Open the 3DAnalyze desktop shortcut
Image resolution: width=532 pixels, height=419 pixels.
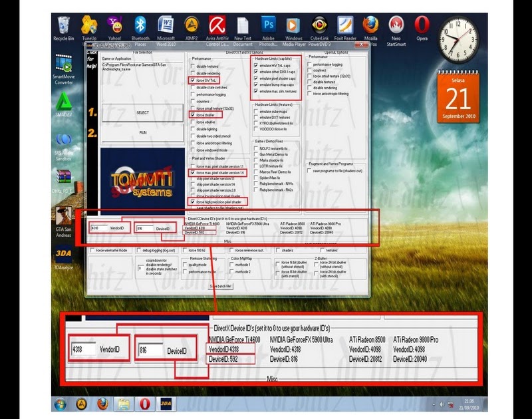[x=63, y=257]
